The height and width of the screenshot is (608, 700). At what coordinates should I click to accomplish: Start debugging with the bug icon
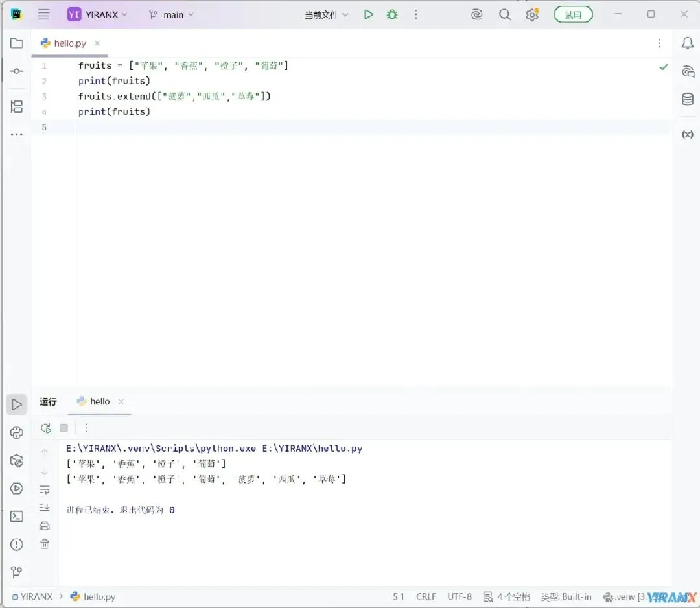[392, 15]
